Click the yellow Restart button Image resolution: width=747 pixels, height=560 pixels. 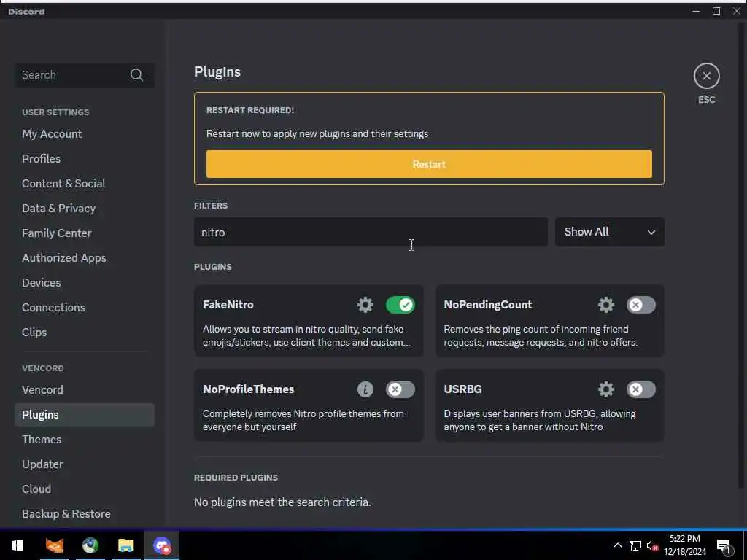[x=429, y=164]
